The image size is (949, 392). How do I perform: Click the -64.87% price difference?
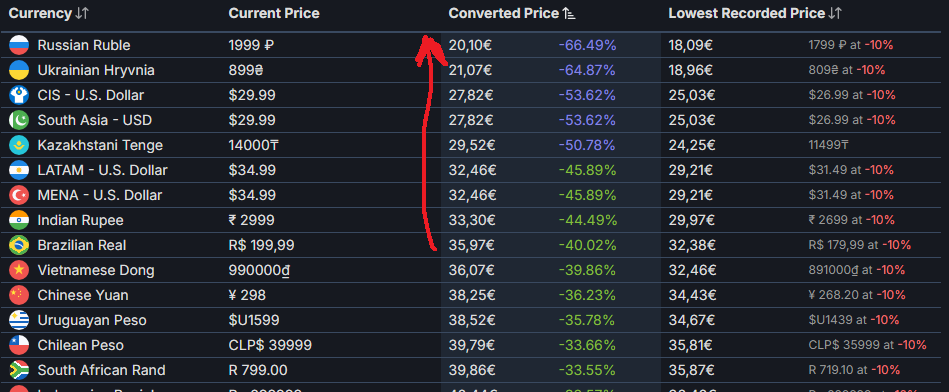[x=586, y=70]
